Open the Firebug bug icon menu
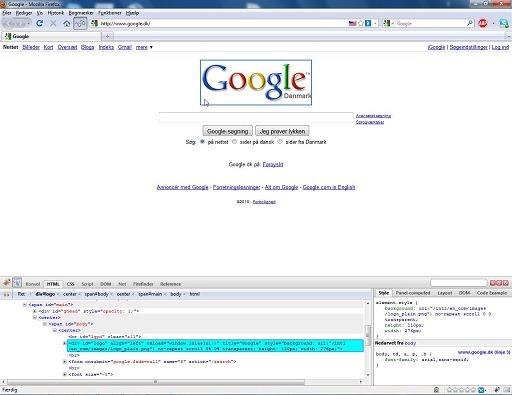 click(6, 283)
